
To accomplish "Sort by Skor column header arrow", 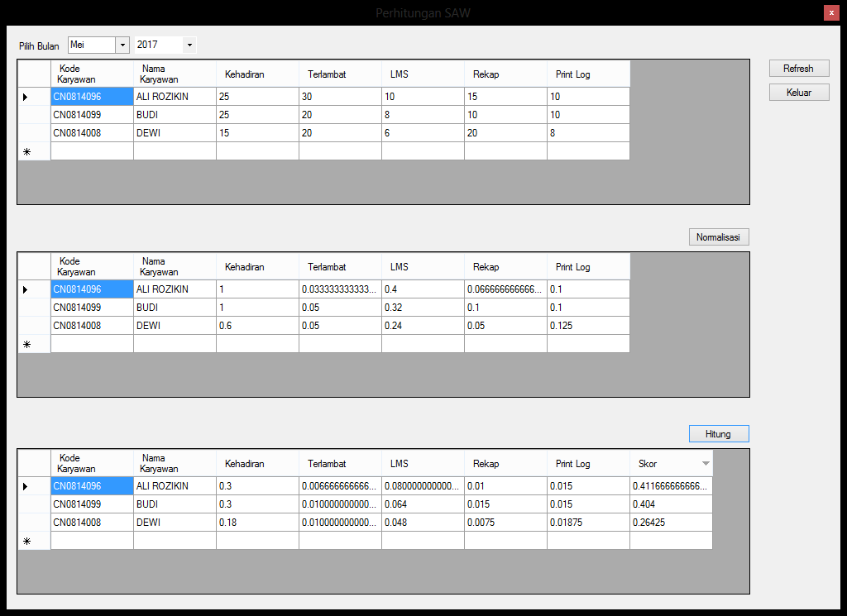I will [705, 464].
